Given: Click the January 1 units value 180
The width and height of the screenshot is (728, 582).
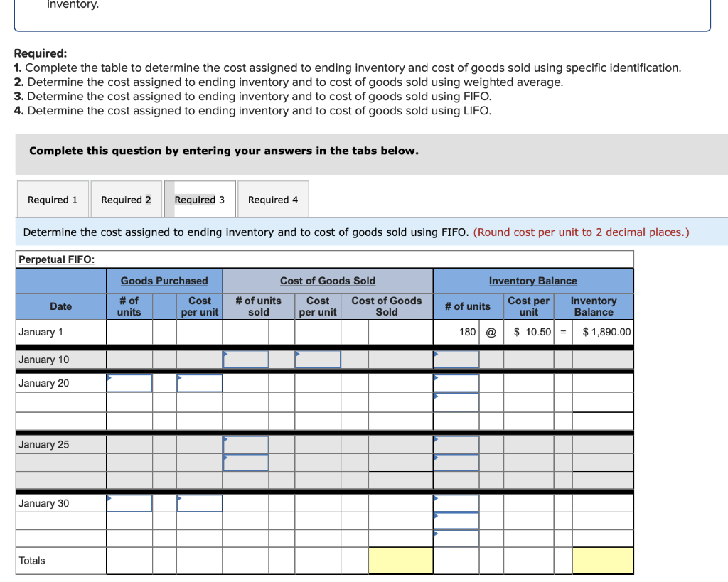Looking at the screenshot, I should point(467,333).
